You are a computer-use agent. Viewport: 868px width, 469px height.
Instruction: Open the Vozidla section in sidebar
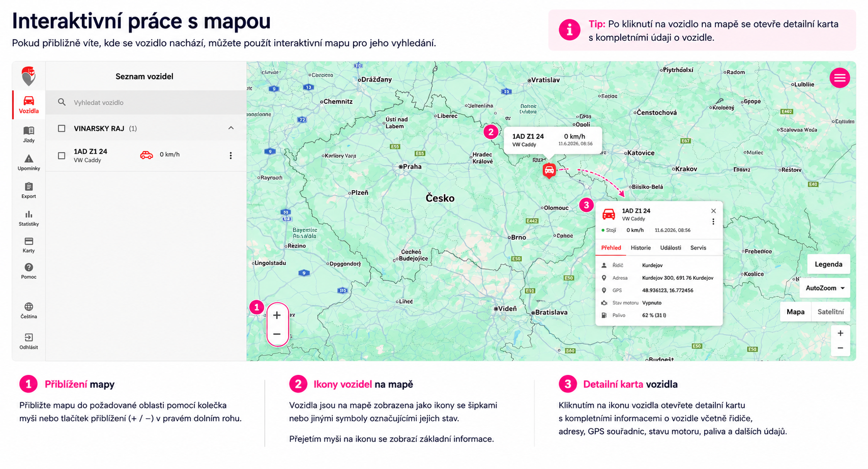pos(29,105)
